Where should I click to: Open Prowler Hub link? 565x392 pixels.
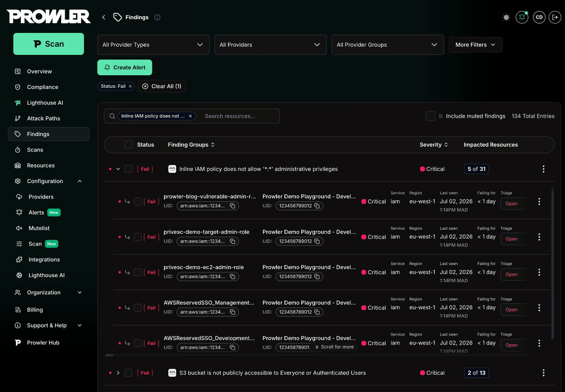pyautogui.click(x=49, y=343)
